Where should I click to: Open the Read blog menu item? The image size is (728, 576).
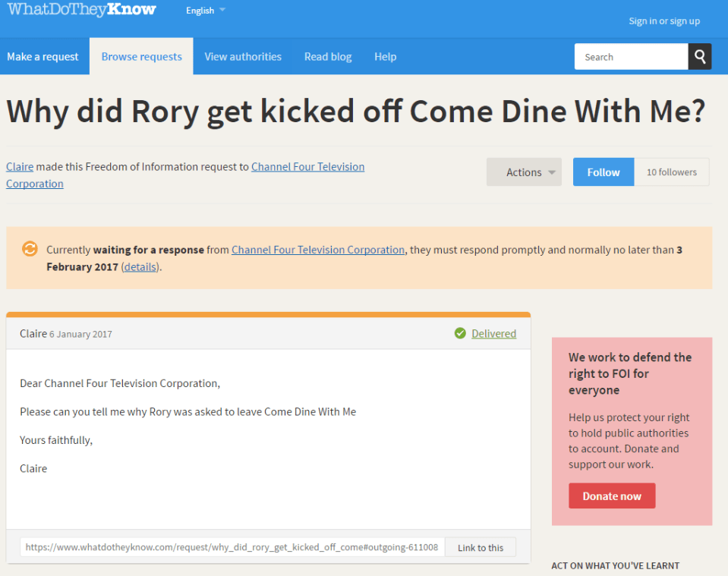tap(328, 57)
